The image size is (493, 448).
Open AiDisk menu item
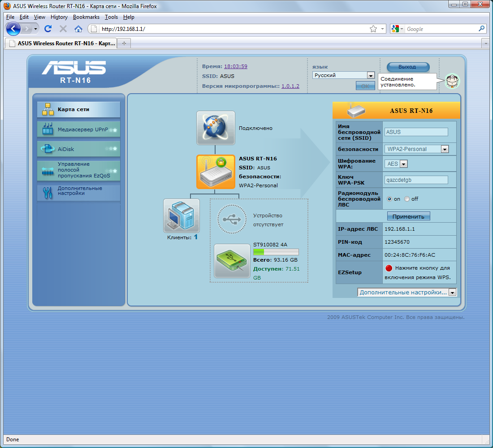point(78,149)
